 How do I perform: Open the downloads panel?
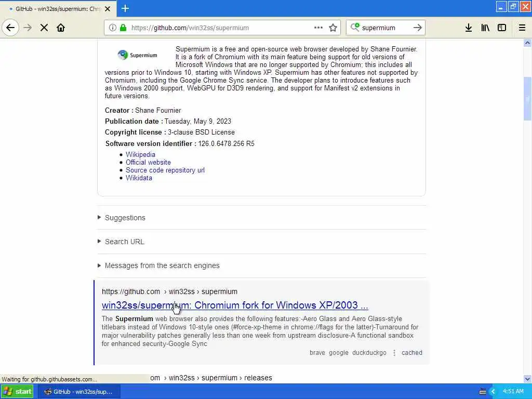[x=469, y=28]
